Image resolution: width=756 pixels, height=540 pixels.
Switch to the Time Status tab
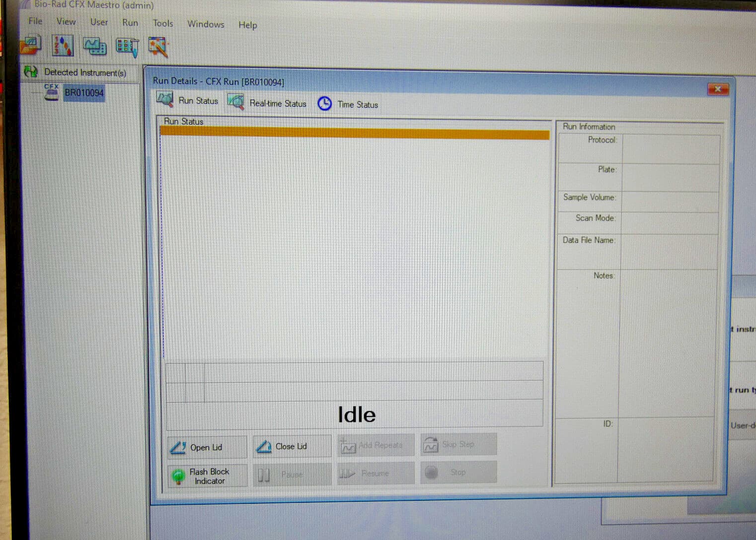pos(357,104)
